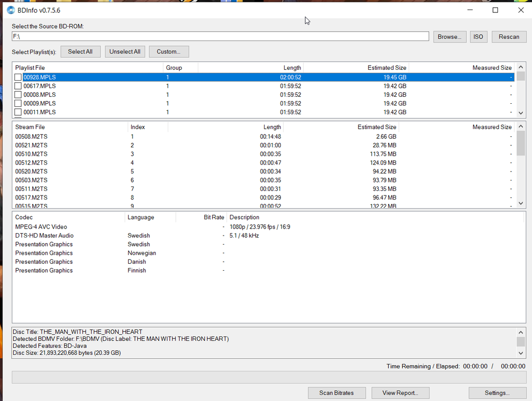The image size is (532, 401).
Task: Tick the checkbox for 00617.MPLS
Action: pos(18,86)
